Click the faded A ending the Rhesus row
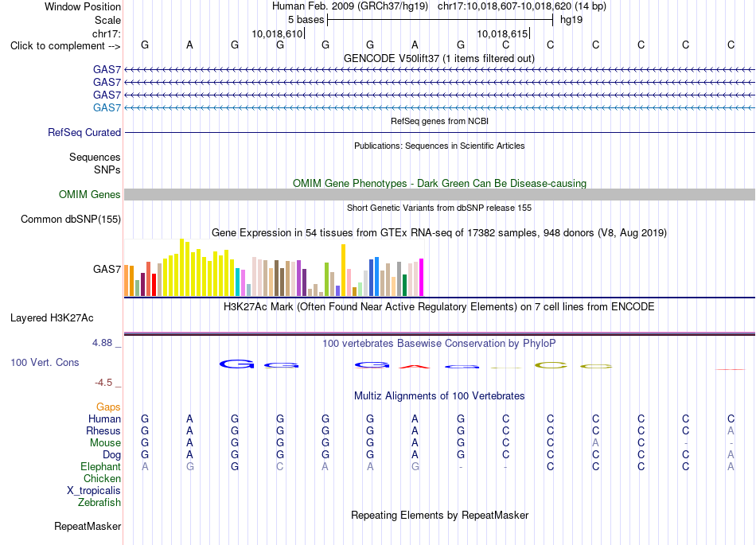 click(731, 430)
